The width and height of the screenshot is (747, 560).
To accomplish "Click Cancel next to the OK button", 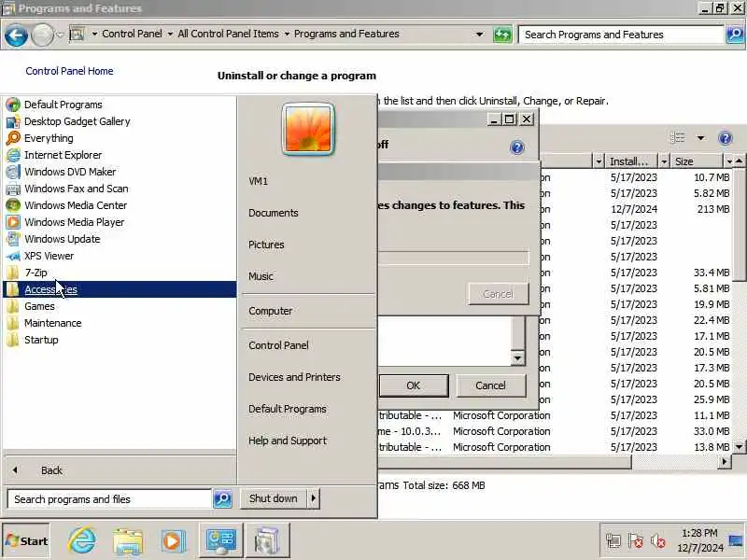I will (x=491, y=385).
